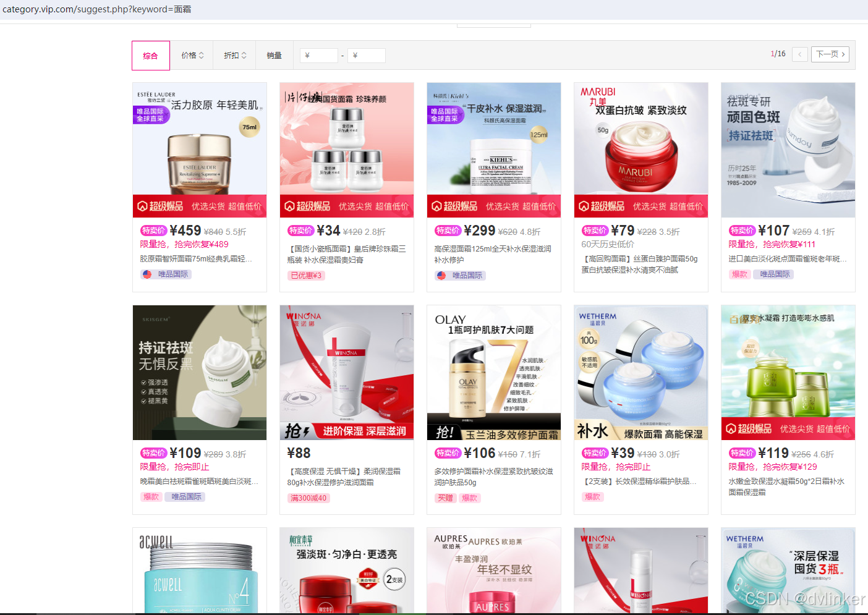The height and width of the screenshot is (615, 868).
Task: Focus the minimum price input field
Action: point(319,56)
